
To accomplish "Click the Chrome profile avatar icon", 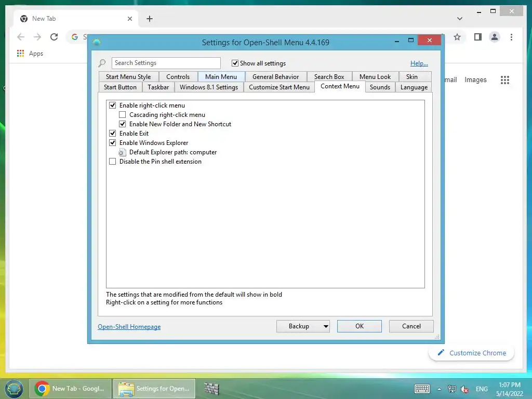I will [x=495, y=37].
